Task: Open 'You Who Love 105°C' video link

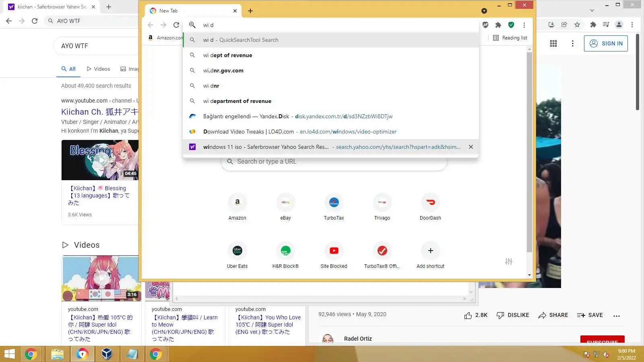Action: point(268,325)
